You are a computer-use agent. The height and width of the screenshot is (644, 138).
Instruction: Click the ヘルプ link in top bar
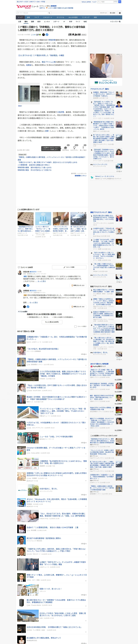point(94,2)
